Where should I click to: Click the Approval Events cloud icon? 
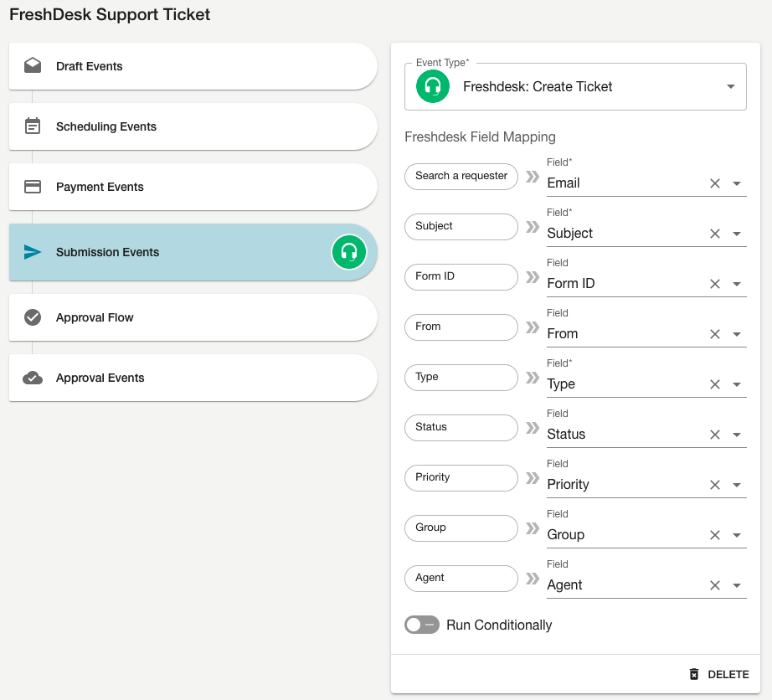[33, 378]
